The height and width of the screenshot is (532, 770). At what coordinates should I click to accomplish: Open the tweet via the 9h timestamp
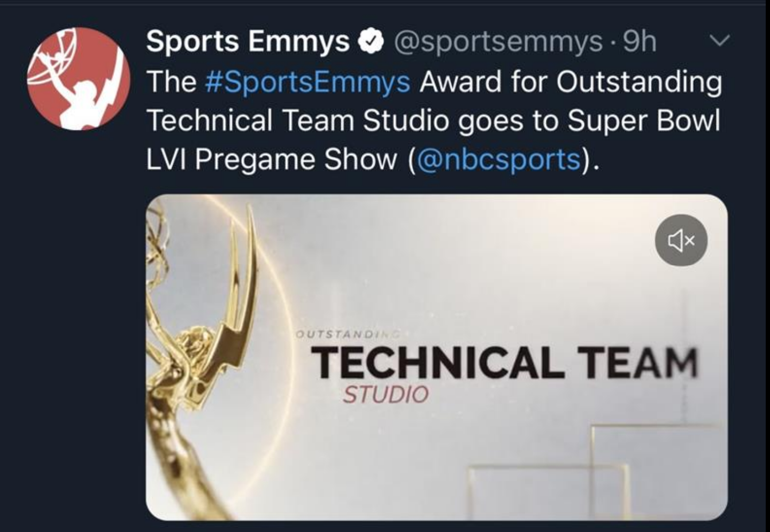(x=640, y=41)
